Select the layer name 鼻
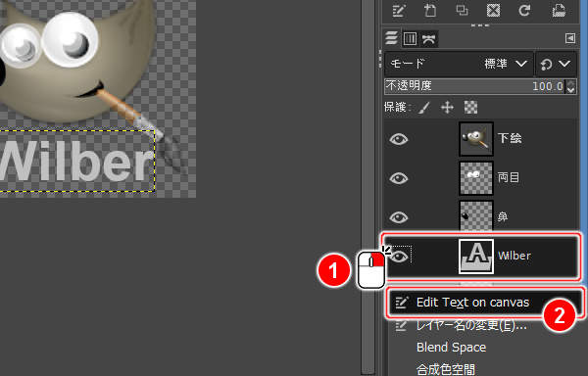Image resolution: width=588 pixels, height=376 pixels. pos(503,216)
